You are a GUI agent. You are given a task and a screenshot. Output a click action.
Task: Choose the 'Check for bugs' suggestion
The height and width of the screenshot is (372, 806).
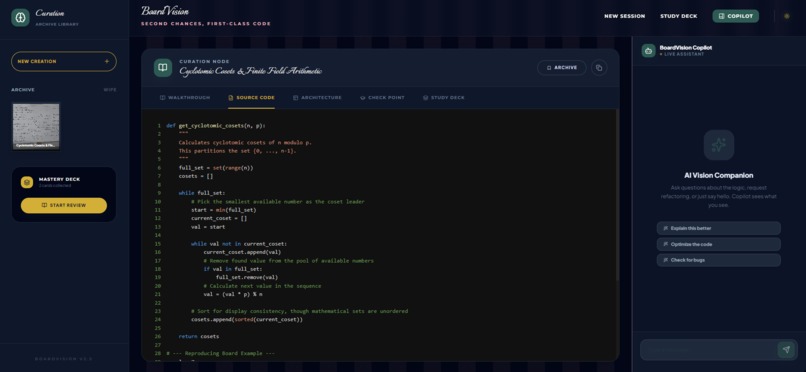coord(719,260)
